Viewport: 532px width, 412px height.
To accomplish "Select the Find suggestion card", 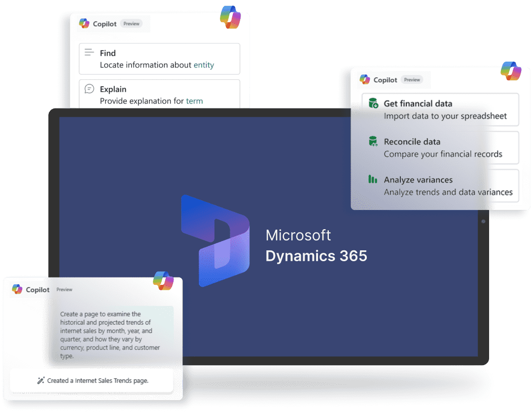I will click(x=159, y=59).
